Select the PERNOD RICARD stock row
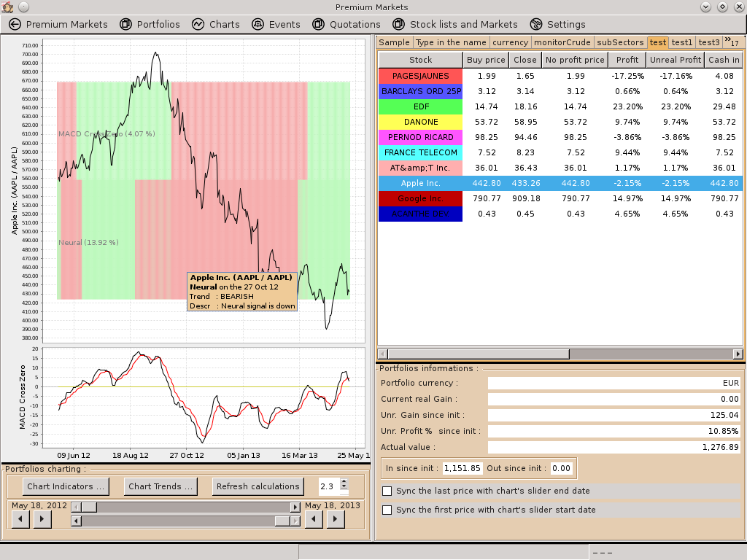The image size is (747, 560). tap(560, 137)
